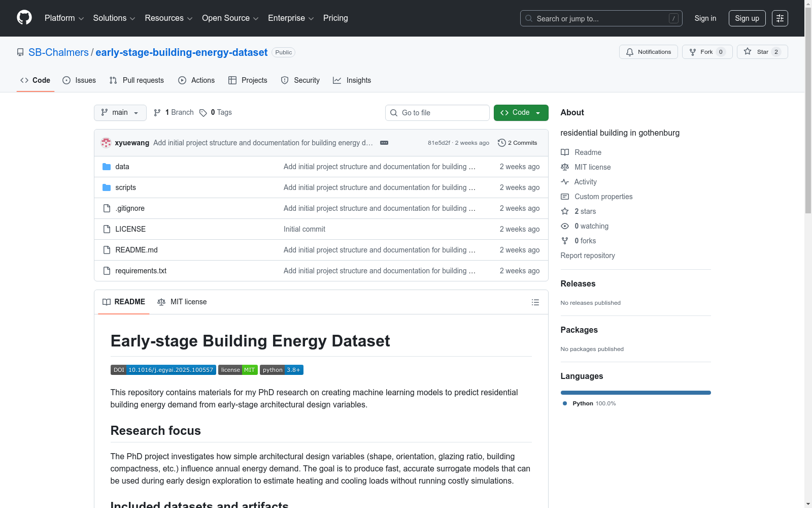Select the README tab

124,302
